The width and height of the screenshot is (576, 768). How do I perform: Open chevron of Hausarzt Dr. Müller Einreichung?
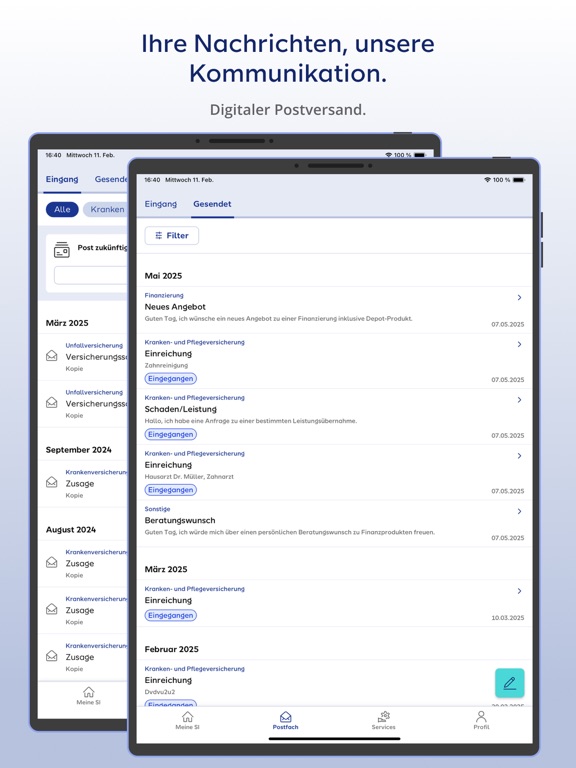[x=519, y=456]
